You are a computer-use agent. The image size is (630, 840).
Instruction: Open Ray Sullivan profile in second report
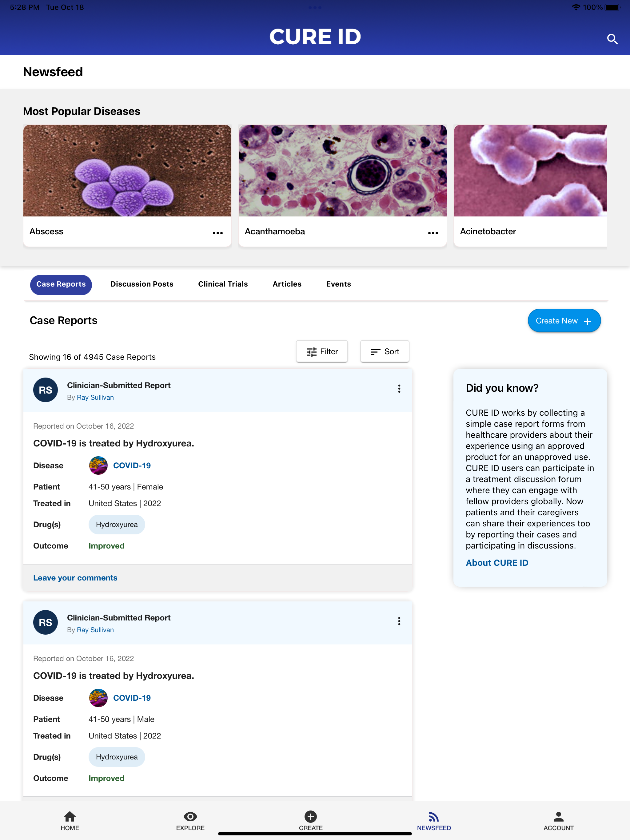coord(95,630)
